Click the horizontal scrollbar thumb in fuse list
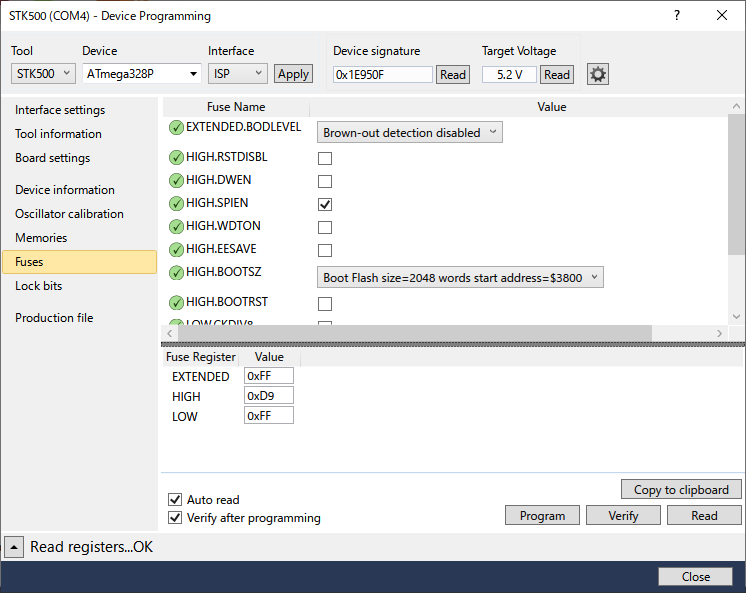746x593 pixels. (415, 333)
